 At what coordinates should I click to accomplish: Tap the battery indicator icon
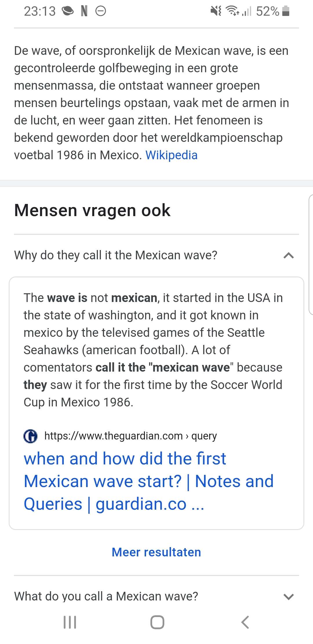[x=286, y=11]
